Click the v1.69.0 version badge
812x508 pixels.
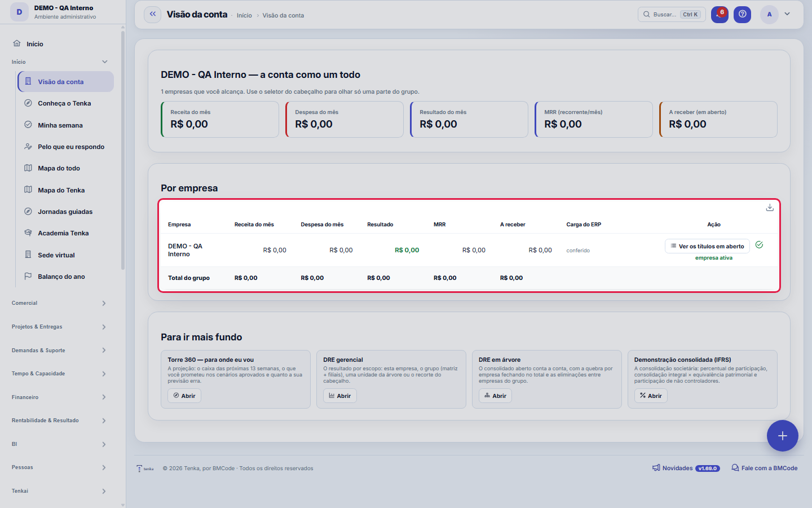tap(708, 468)
